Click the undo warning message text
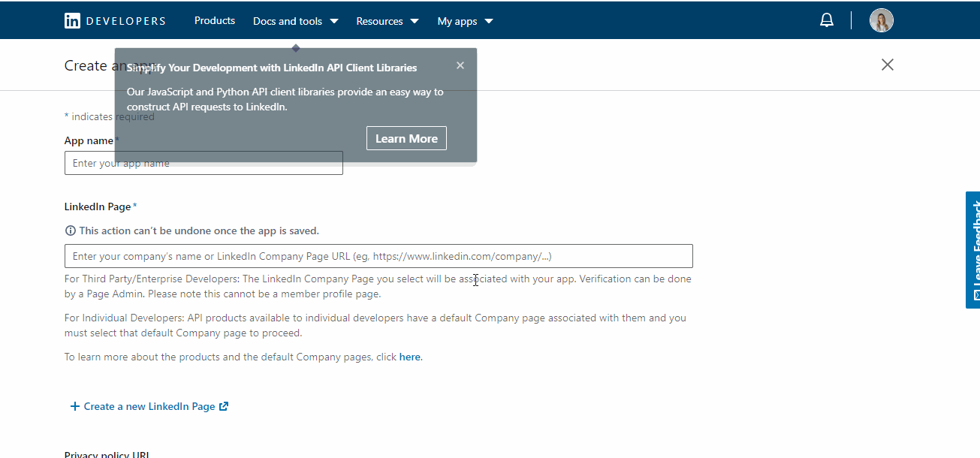The image size is (980, 458). click(x=199, y=231)
